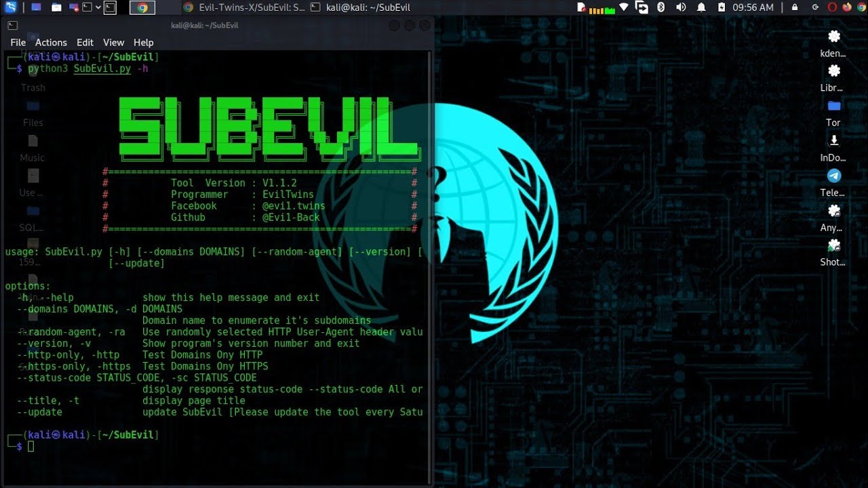Click the '@Evil-Back' Github text
The width and height of the screenshot is (868, 488).
[x=291, y=218]
